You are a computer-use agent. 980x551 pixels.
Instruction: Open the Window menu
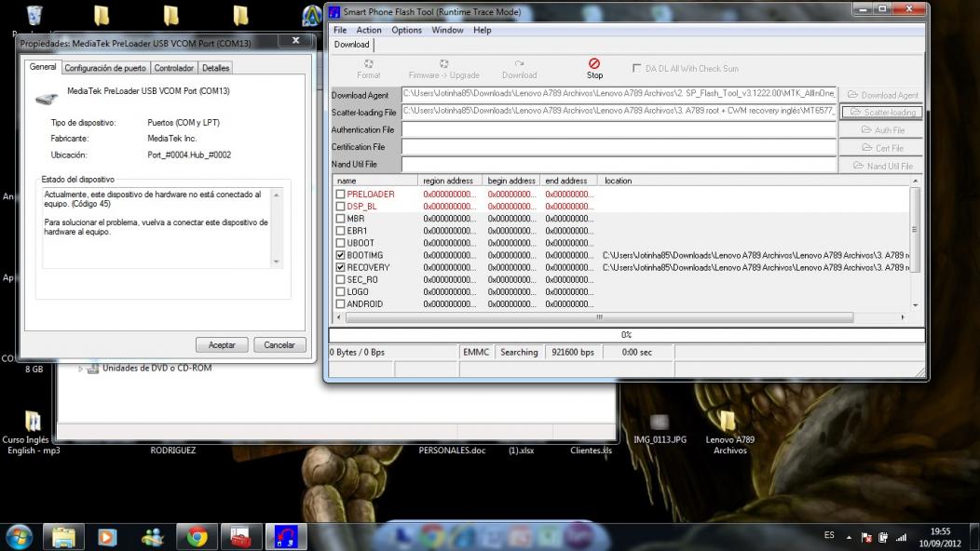[x=447, y=30]
